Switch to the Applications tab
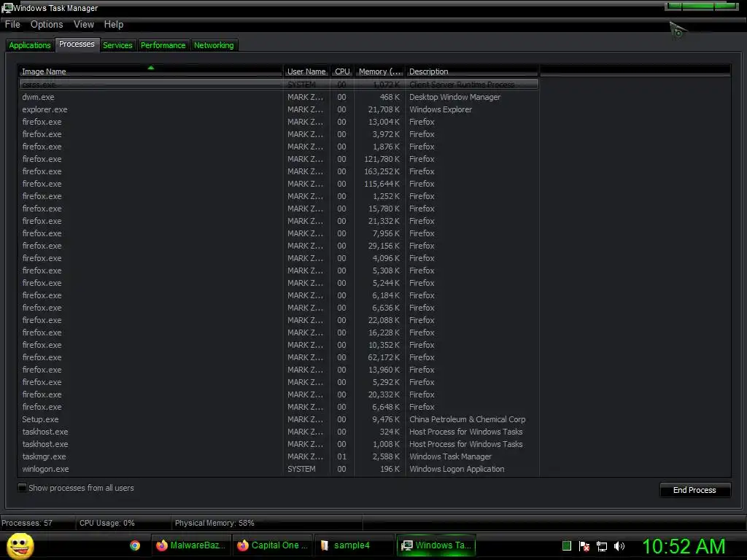747x560 pixels. click(x=29, y=45)
